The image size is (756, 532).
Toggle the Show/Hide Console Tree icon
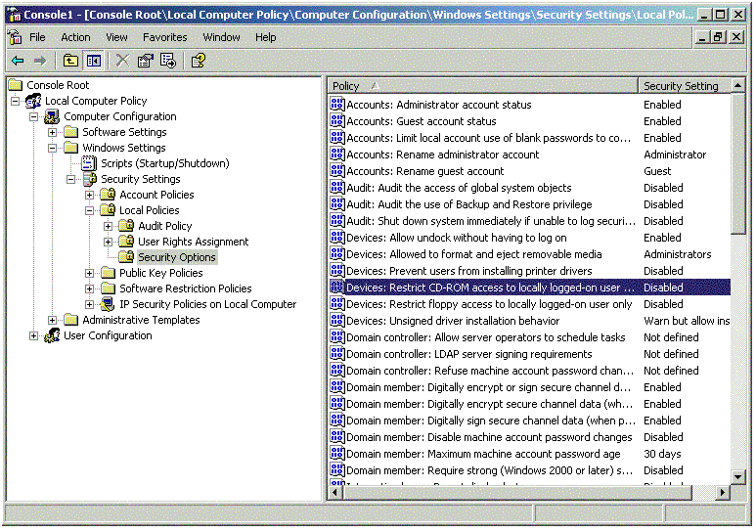click(93, 61)
